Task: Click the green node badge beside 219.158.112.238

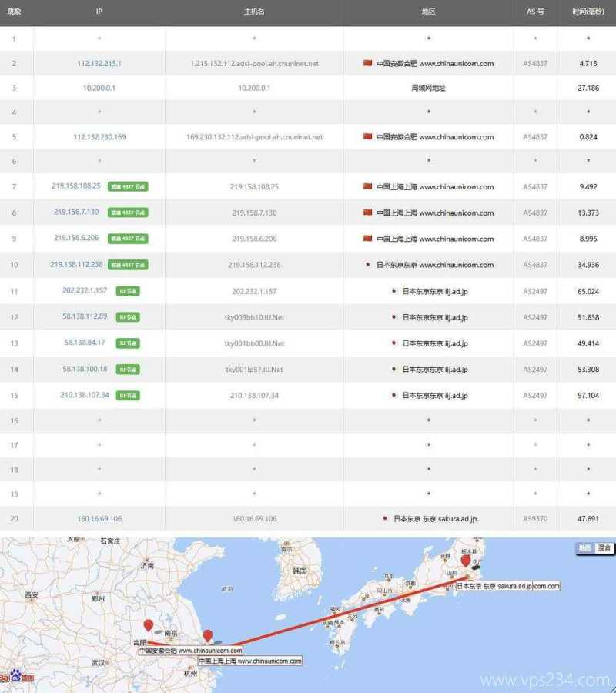Action: click(x=128, y=265)
